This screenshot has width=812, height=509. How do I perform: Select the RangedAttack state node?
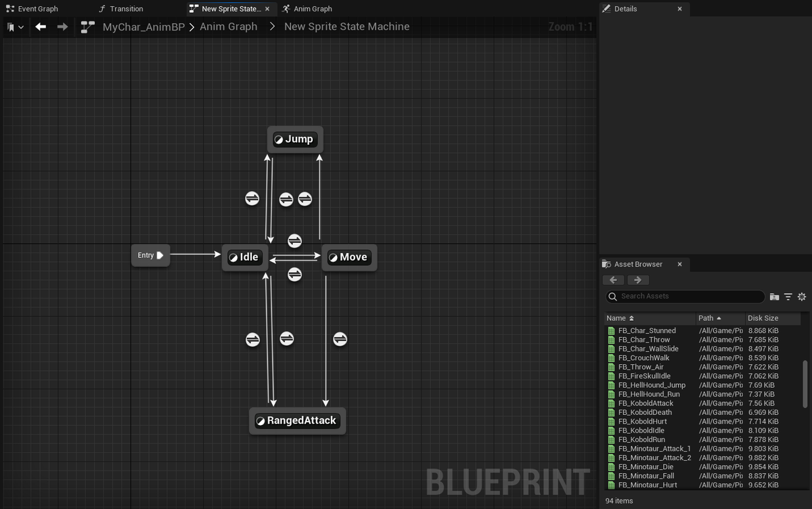click(x=297, y=421)
